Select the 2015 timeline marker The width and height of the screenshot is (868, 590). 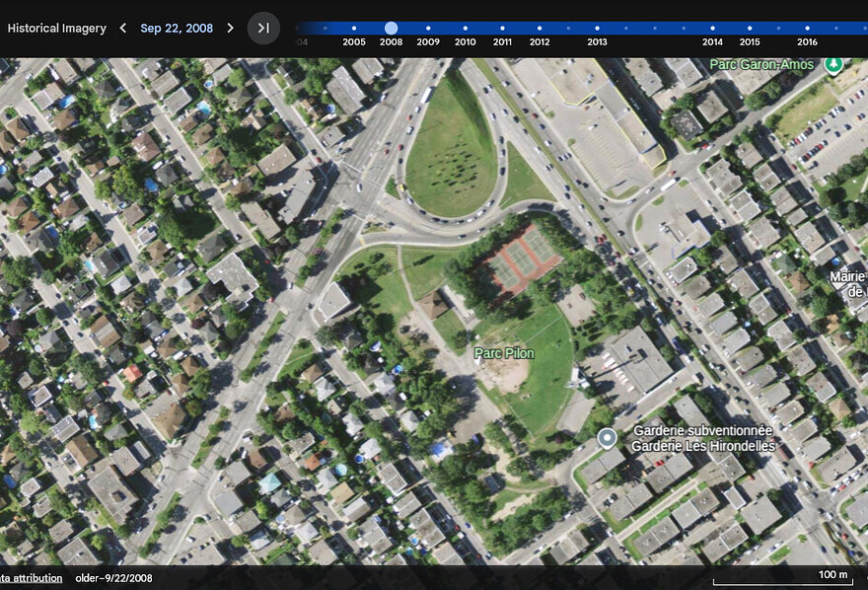[x=750, y=28]
